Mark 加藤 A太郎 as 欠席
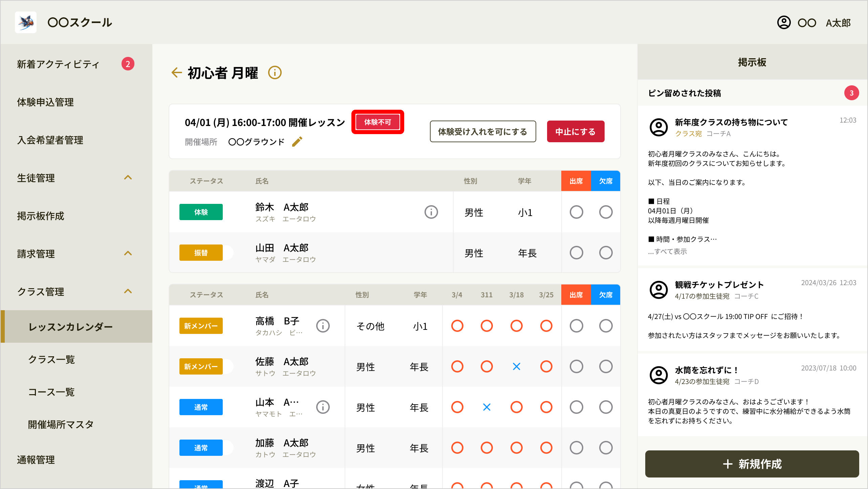 coord(606,448)
